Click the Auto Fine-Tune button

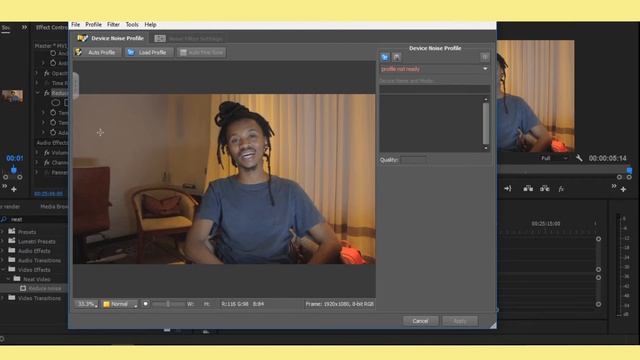(x=201, y=52)
